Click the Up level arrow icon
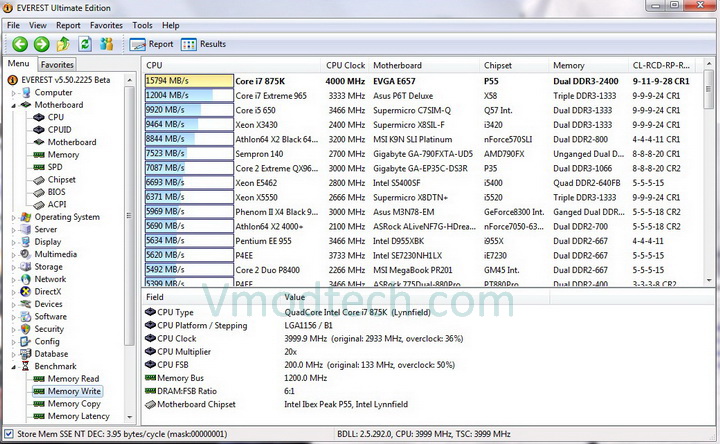The height and width of the screenshot is (444, 720). pyautogui.click(x=63, y=44)
